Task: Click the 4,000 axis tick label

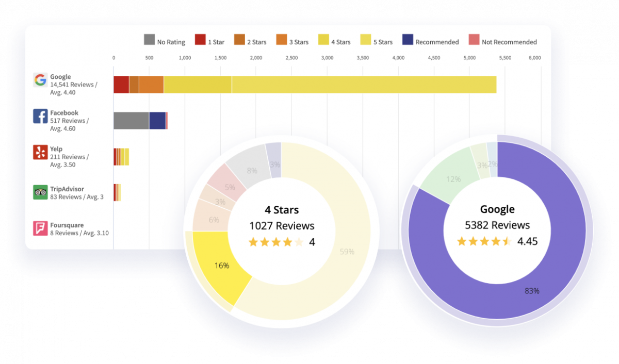Action: point(398,58)
